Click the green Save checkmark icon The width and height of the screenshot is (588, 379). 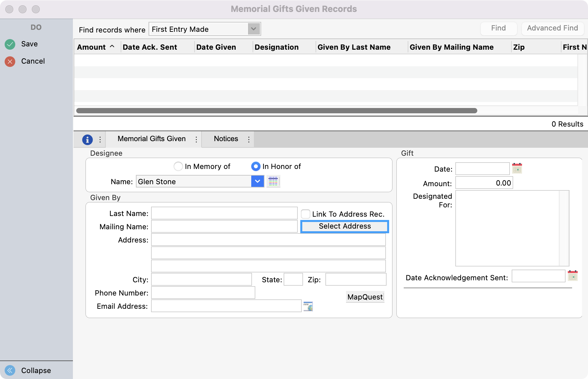(x=10, y=44)
